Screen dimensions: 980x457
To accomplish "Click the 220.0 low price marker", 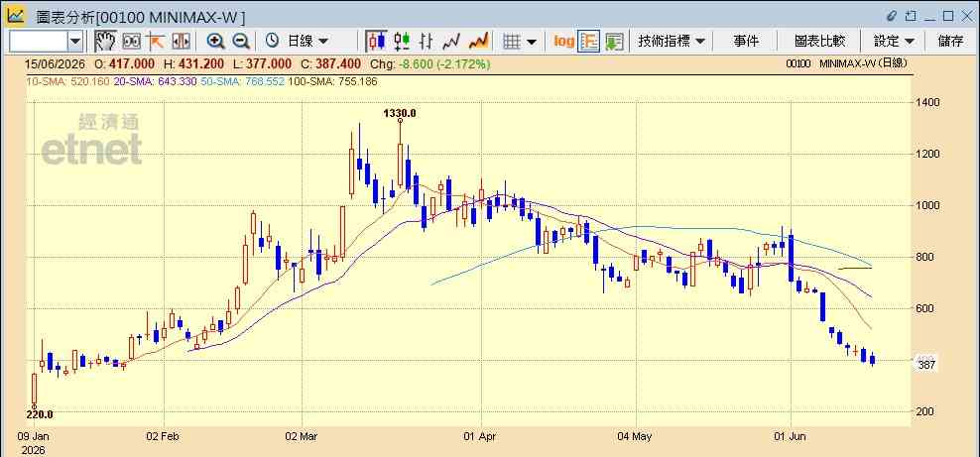I will (x=40, y=414).
